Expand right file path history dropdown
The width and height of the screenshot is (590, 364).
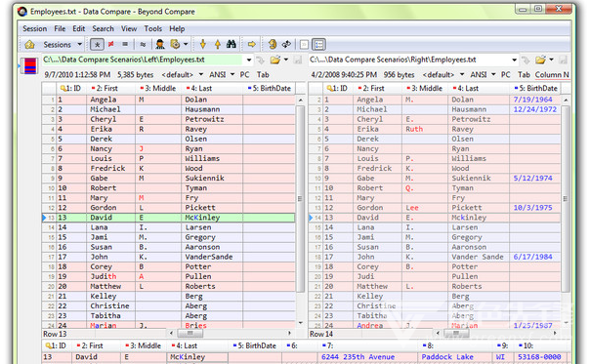tap(515, 60)
